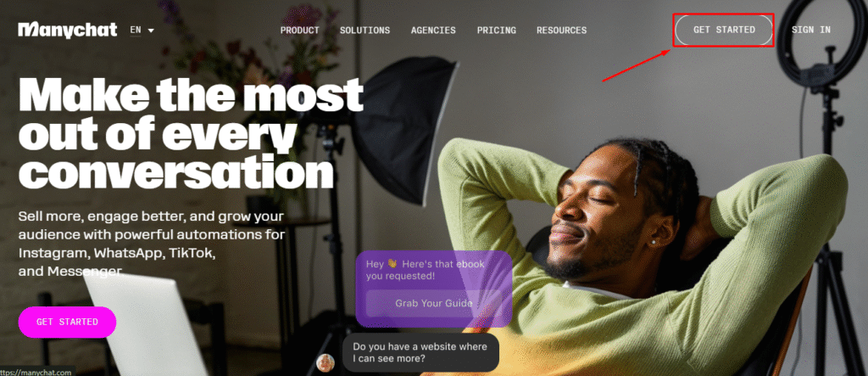Click the dark "Do you have a website" message

coord(420,353)
